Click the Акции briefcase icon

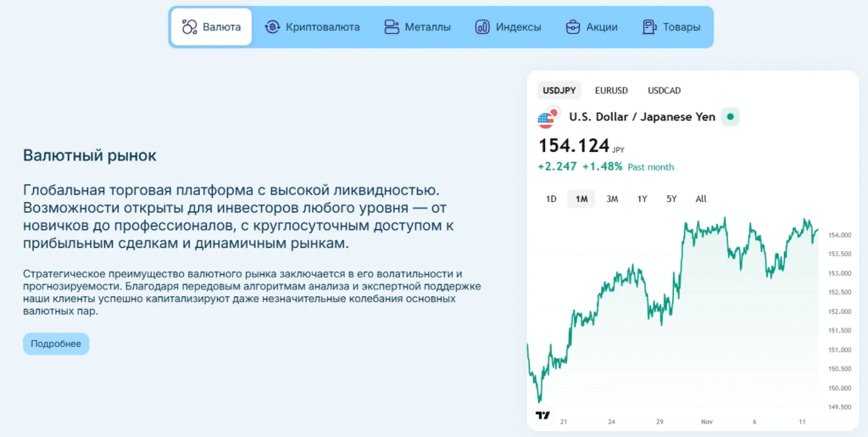click(x=573, y=27)
